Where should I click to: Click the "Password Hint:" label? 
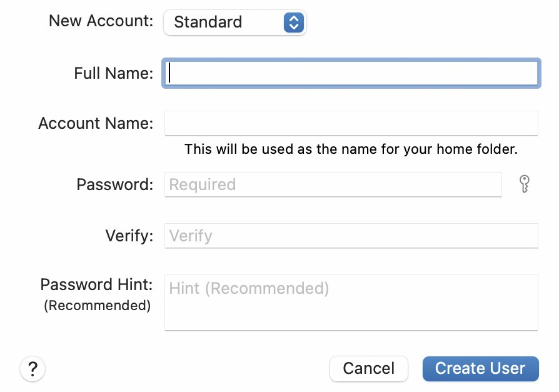(96, 284)
